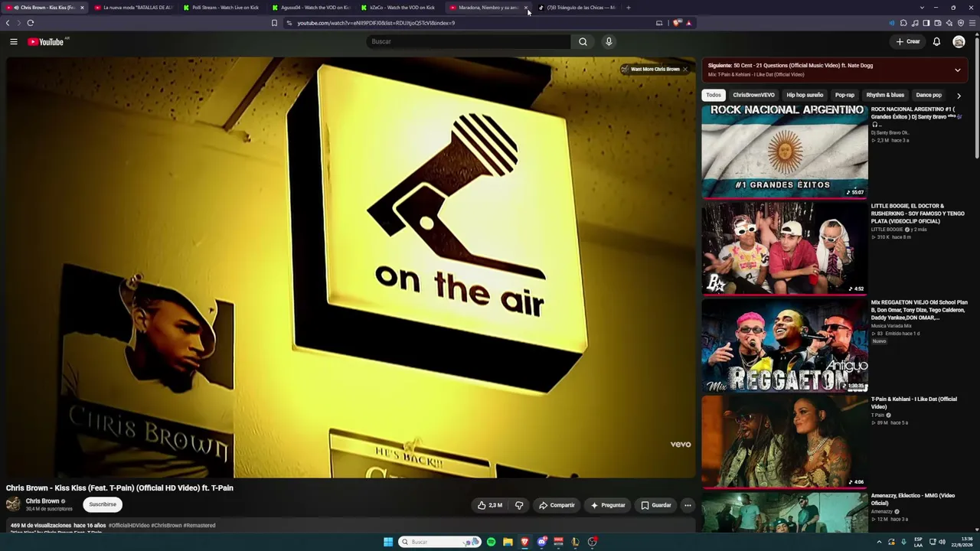Show more filter chips arrow
The image size is (980, 551).
[x=959, y=96]
